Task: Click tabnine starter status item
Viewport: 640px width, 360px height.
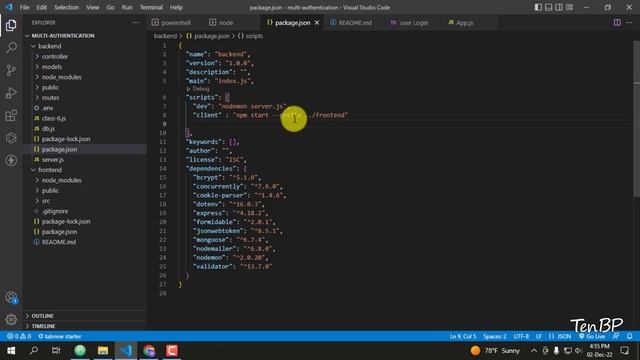Action: (x=60, y=336)
